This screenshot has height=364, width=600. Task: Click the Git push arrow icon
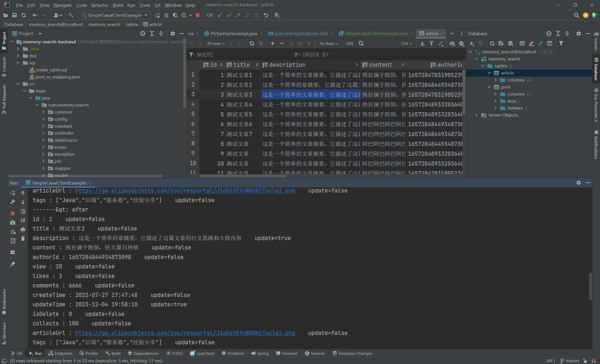coord(238,15)
